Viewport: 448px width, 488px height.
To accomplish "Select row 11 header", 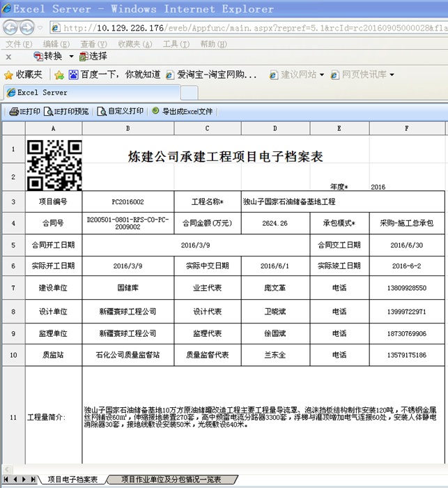I will [13, 417].
